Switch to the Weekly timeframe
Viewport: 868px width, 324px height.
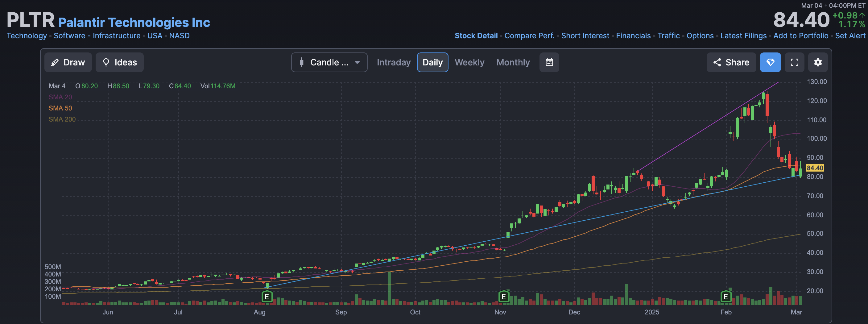469,62
